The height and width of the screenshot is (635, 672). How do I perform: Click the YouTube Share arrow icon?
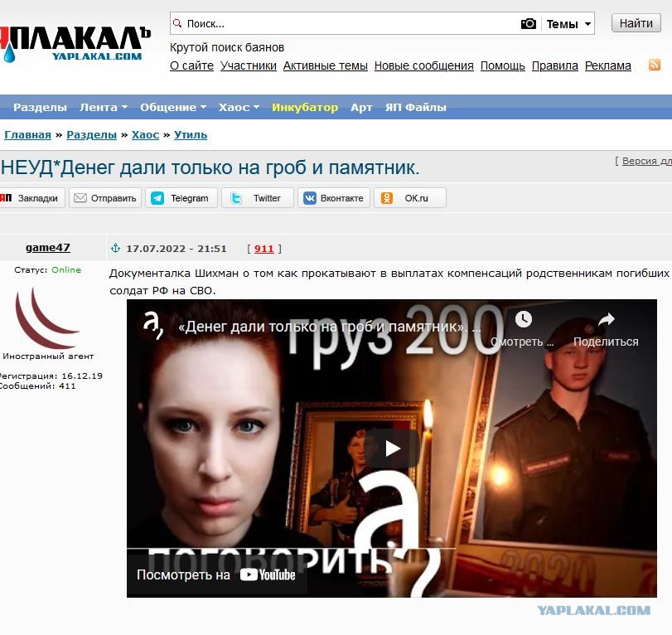(606, 319)
